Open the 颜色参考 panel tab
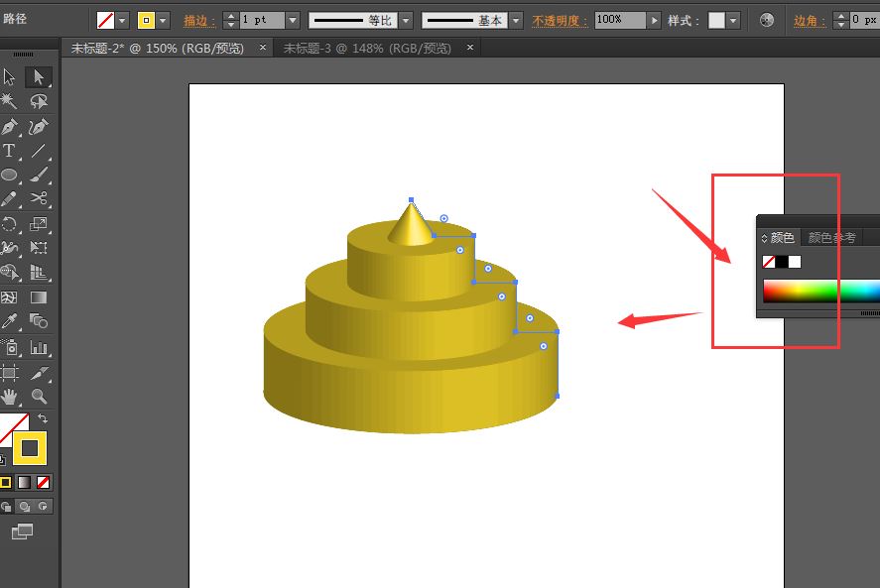 pyautogui.click(x=831, y=238)
